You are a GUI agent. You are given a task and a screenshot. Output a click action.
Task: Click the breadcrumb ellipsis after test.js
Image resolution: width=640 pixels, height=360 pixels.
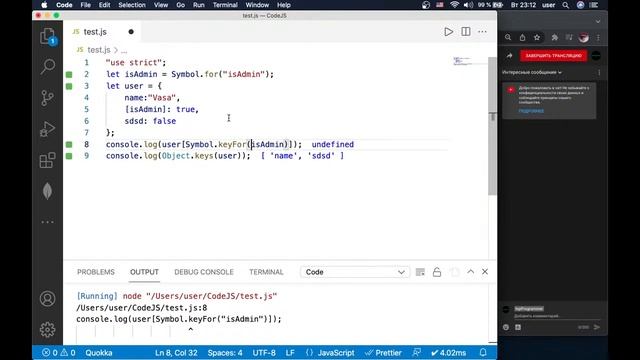pyautogui.click(x=124, y=50)
